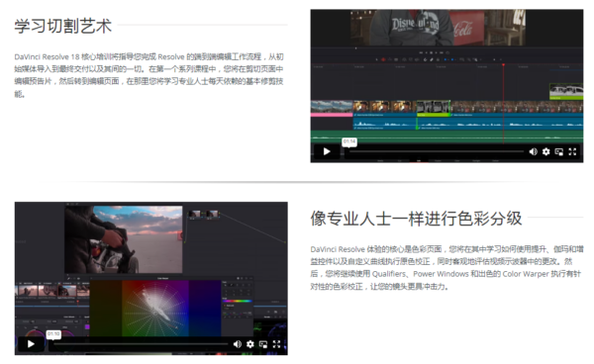Open settings gear on the editing timeline video
The height and width of the screenshot is (364, 594).
(x=545, y=151)
